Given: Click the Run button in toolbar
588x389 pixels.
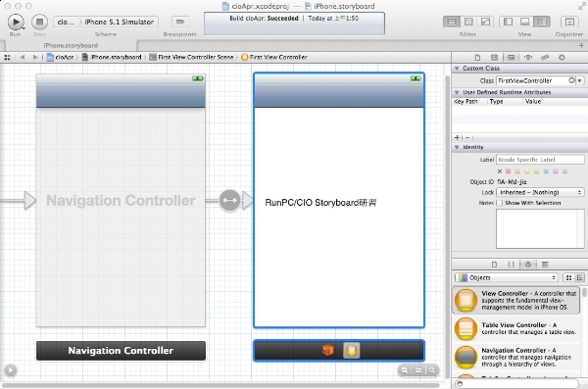Looking at the screenshot, I should (x=16, y=23).
